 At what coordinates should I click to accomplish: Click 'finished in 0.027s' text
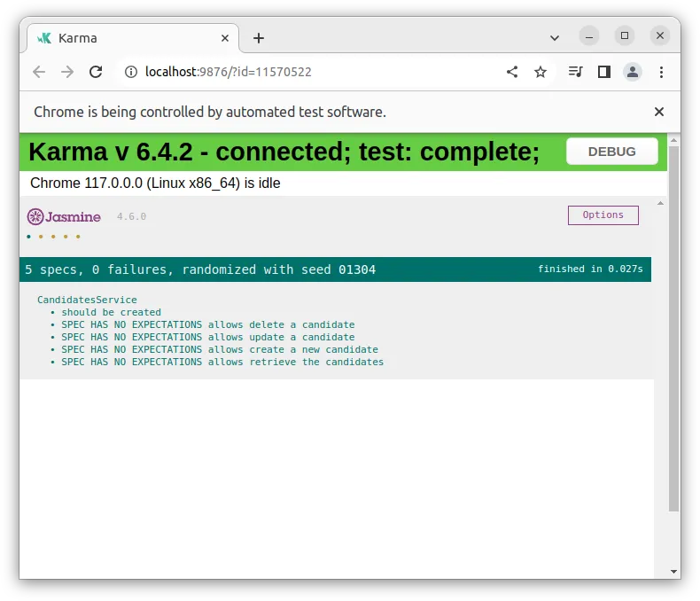click(590, 269)
